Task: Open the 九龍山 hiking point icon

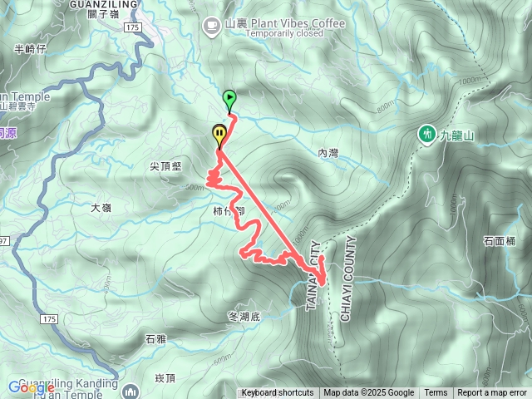Action: coord(427,135)
